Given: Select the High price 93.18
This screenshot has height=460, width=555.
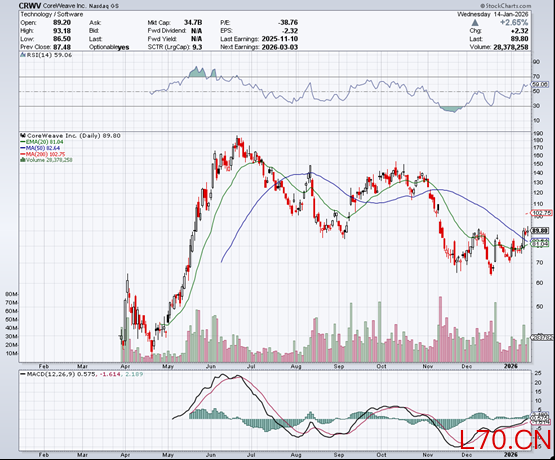Looking at the screenshot, I should point(62,31).
